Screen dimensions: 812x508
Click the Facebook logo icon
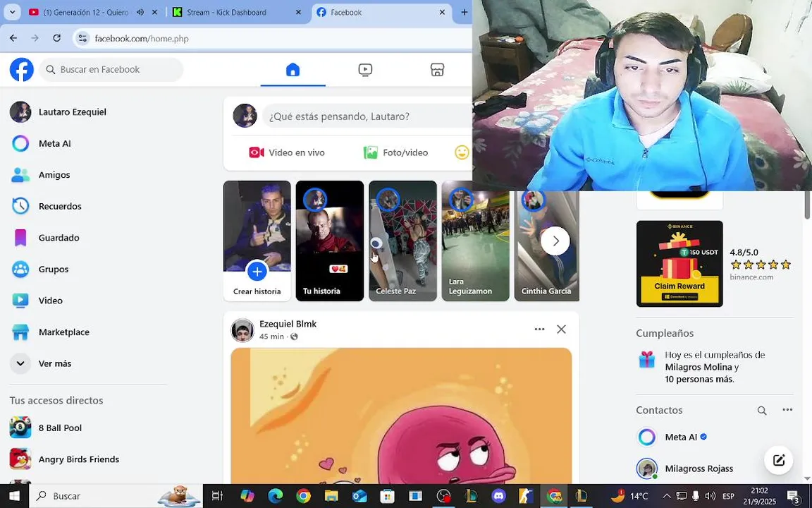point(22,69)
